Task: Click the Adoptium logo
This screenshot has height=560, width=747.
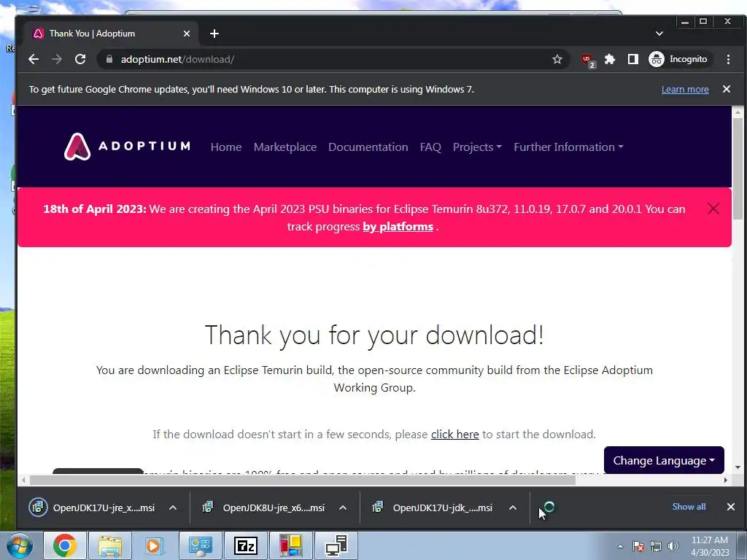Action: tap(127, 146)
